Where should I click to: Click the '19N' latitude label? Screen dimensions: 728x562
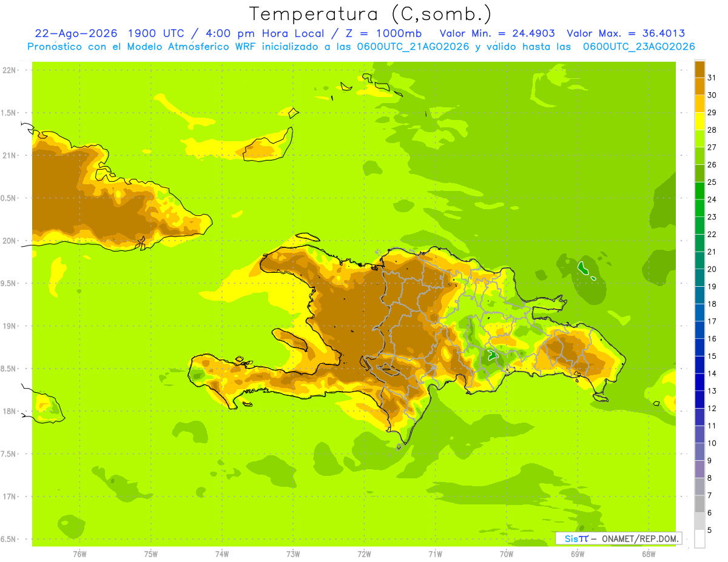[9, 326]
